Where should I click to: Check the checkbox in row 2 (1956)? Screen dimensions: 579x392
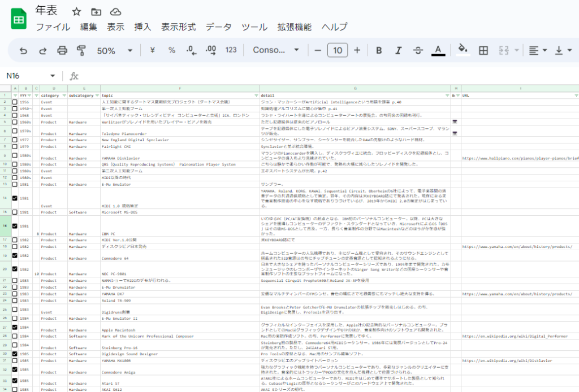(15, 102)
